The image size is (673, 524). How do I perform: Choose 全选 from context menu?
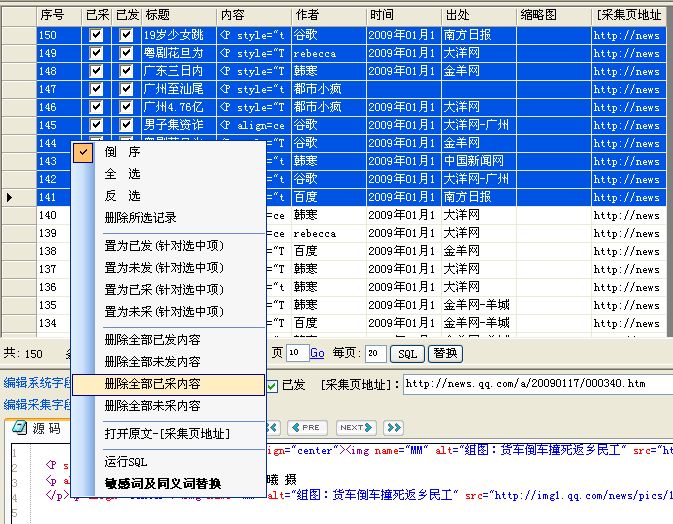coord(168,174)
